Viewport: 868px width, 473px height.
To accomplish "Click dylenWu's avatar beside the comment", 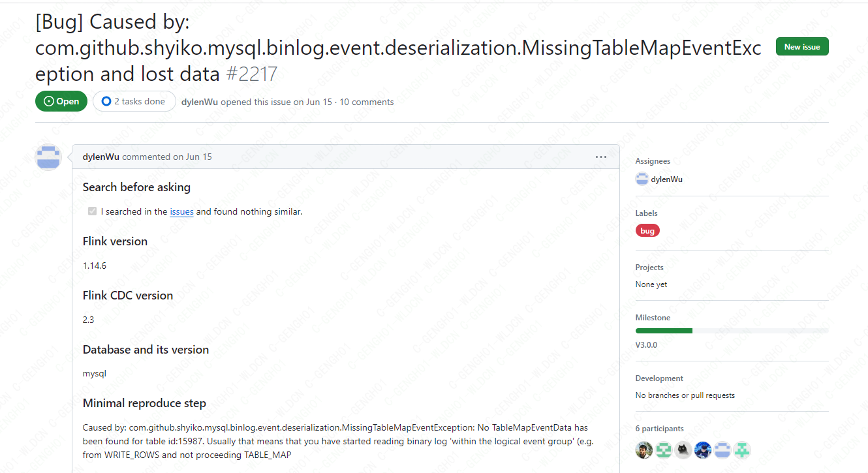I will tap(48, 157).
